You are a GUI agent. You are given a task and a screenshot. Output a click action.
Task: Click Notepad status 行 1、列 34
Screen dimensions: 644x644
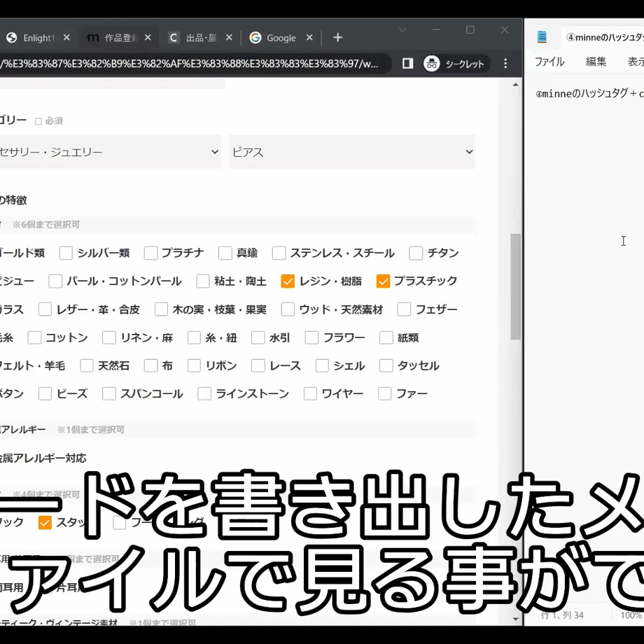pyautogui.click(x=562, y=615)
